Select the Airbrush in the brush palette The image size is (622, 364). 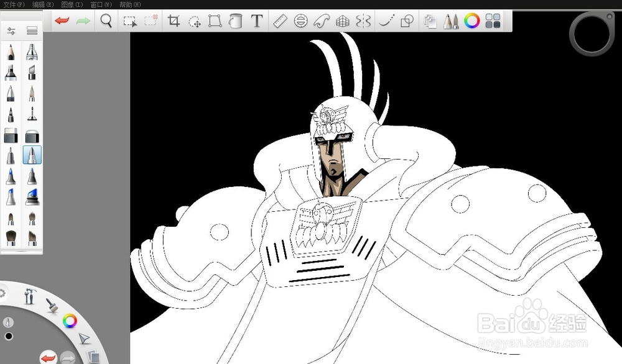click(x=32, y=52)
